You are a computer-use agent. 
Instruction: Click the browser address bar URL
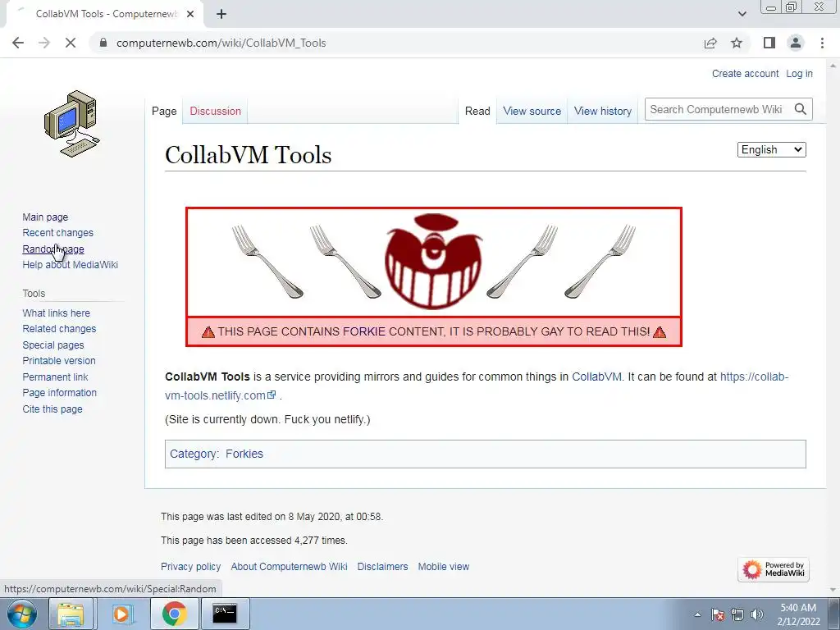click(x=221, y=43)
